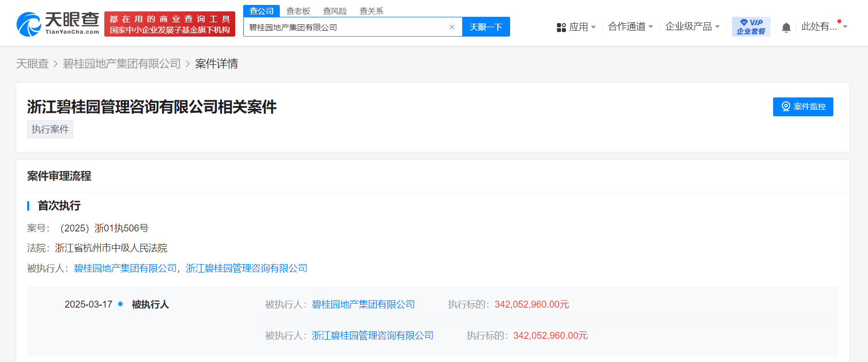Expand the 企业级产品 dropdown menu
Image resolution: width=868 pixels, height=362 pixels.
tap(692, 27)
